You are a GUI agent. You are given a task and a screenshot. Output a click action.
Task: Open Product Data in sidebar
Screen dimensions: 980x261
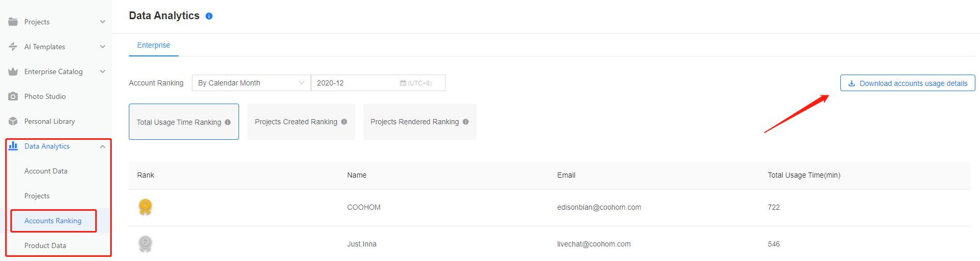45,245
